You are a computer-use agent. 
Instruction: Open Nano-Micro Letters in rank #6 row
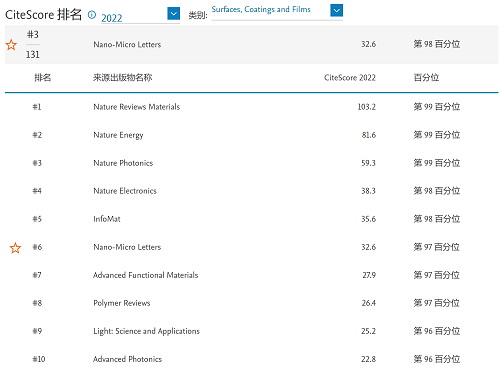(x=127, y=247)
